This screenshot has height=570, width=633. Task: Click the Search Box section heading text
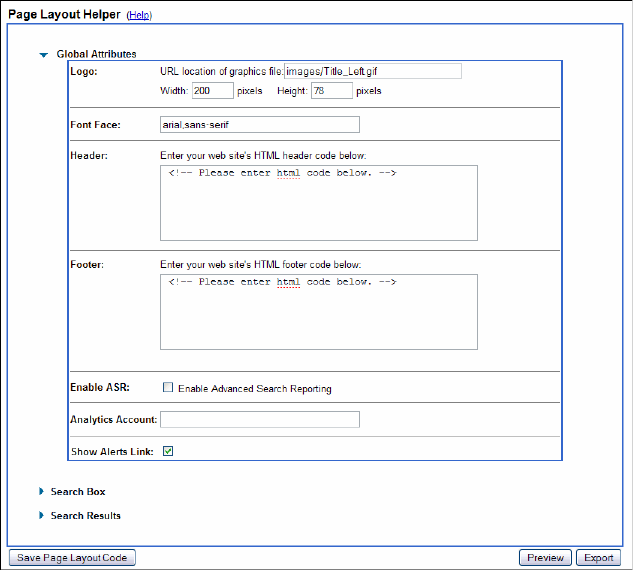pos(78,492)
